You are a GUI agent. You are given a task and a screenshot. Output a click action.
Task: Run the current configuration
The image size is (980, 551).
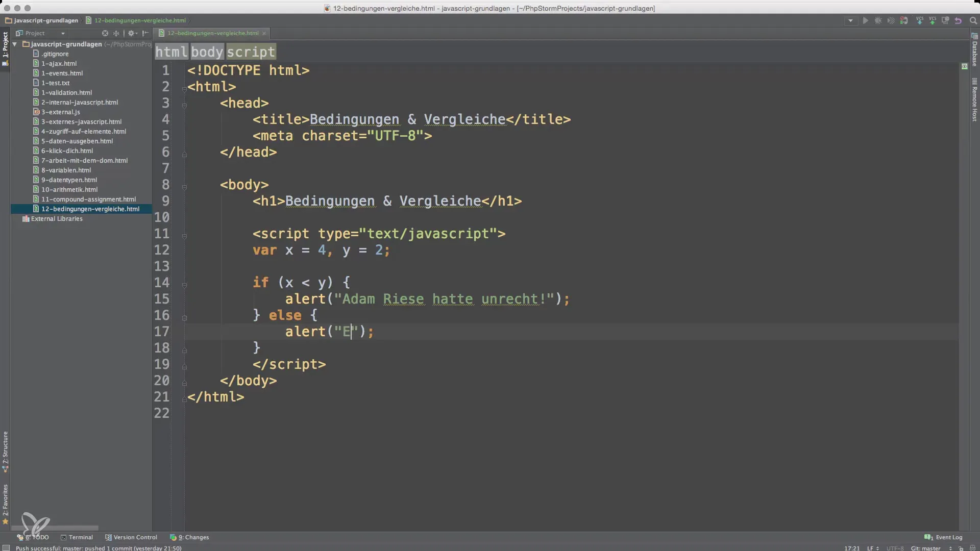coord(865,21)
